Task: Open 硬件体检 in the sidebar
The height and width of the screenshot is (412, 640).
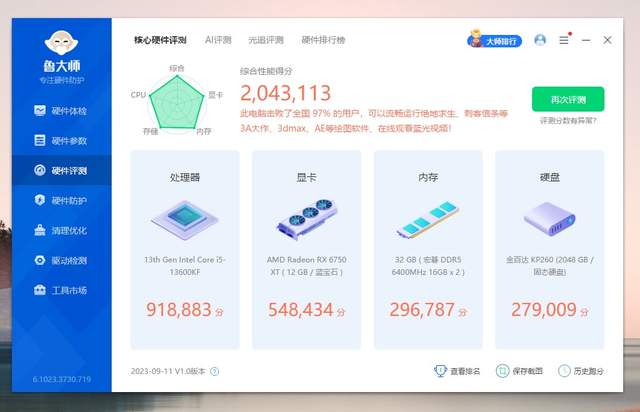Action: pyautogui.click(x=60, y=111)
